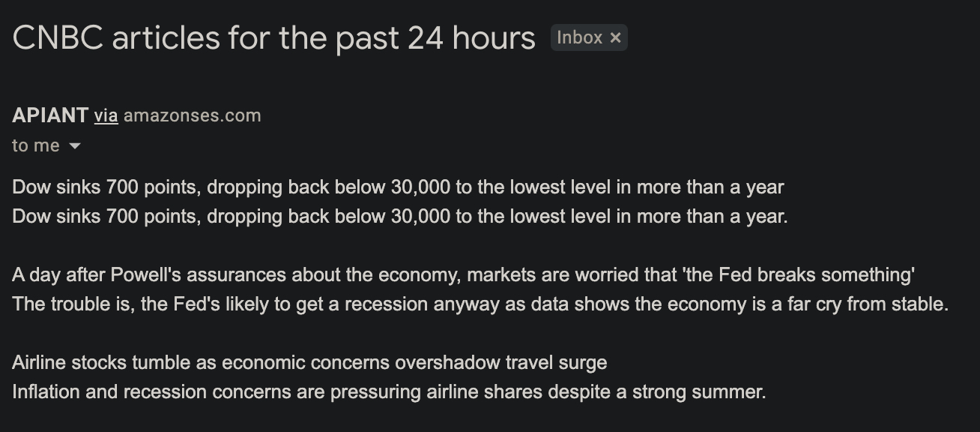980x432 pixels.
Task: Click the second Dow line ending with a period
Action: 399,217
